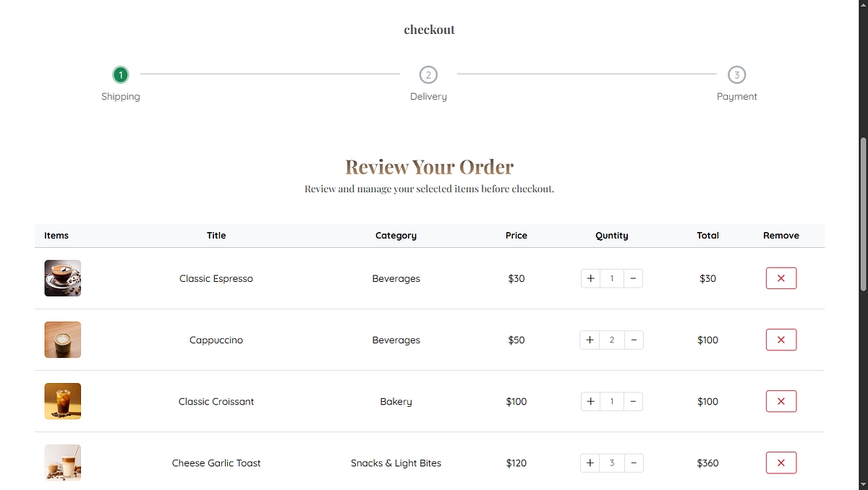Image resolution: width=868 pixels, height=490 pixels.
Task: Click the Classic Croissant quantity input box
Action: click(611, 401)
